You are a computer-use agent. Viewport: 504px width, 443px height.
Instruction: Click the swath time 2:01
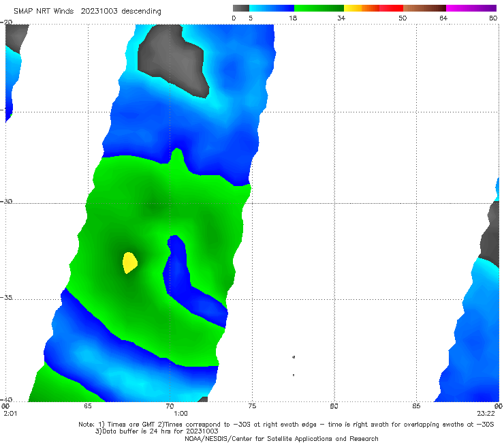10,414
